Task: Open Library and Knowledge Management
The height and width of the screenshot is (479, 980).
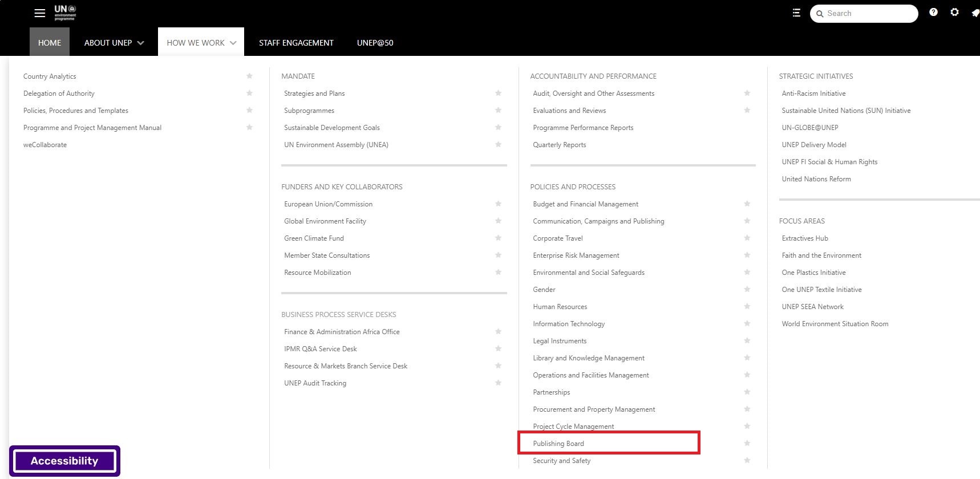Action: pos(589,358)
